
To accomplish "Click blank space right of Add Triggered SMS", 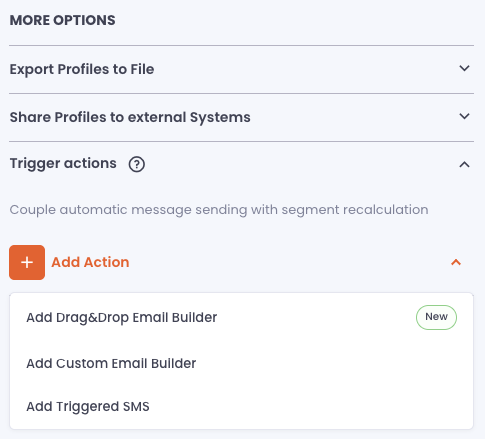I will tap(310, 407).
